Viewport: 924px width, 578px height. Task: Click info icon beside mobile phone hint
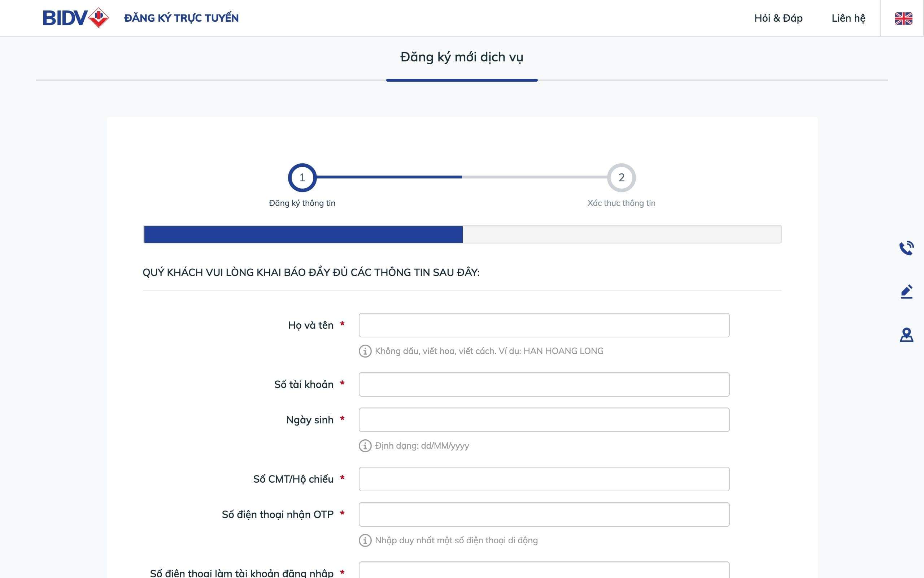[x=365, y=540]
